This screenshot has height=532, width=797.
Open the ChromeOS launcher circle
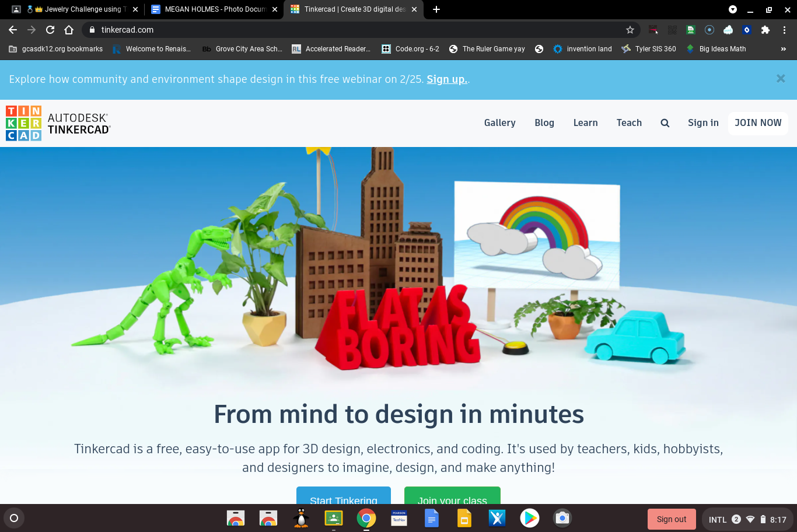pyautogui.click(x=14, y=518)
